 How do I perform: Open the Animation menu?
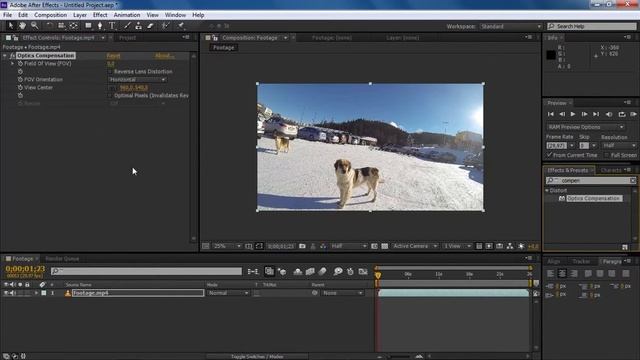tap(127, 15)
